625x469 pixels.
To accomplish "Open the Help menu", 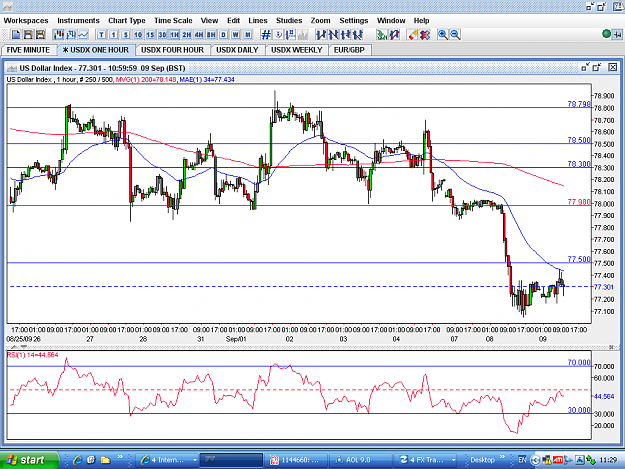I will point(421,20).
